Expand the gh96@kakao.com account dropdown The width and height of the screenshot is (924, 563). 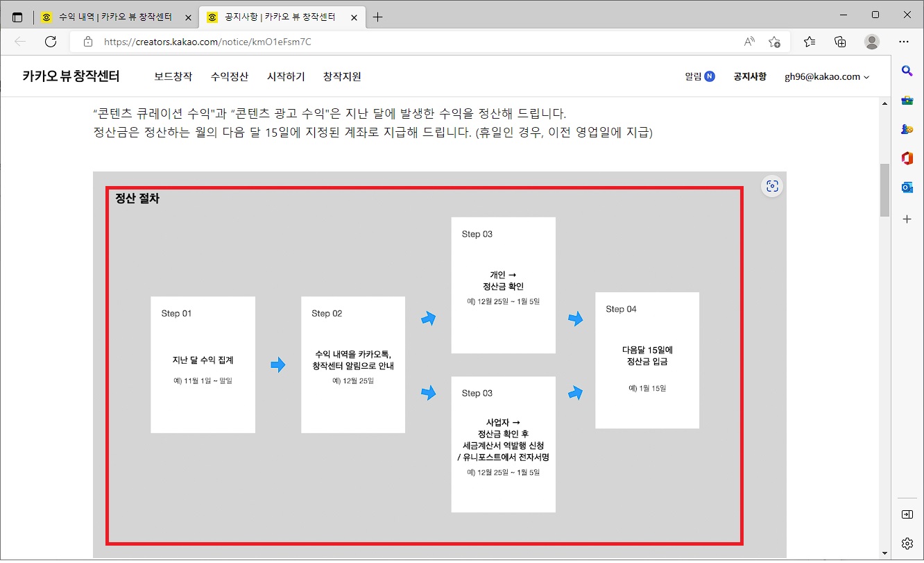(x=827, y=77)
